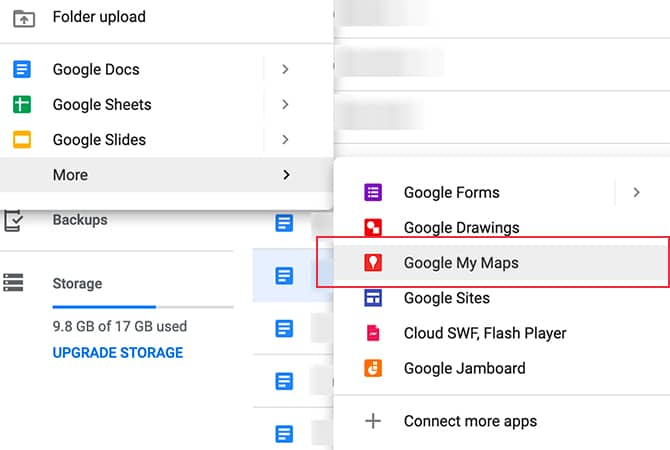
Task: Open the highlighted doc file icon beside Storage
Action: pos(284,276)
